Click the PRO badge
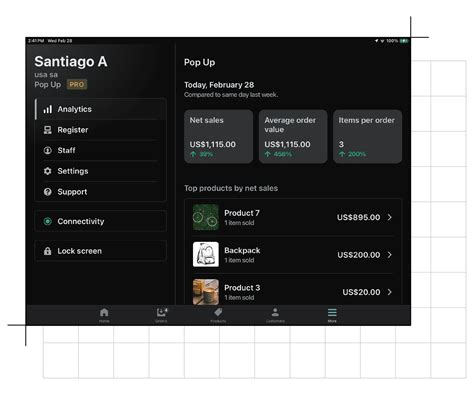Screen dimensions: 474x395 pos(77,84)
